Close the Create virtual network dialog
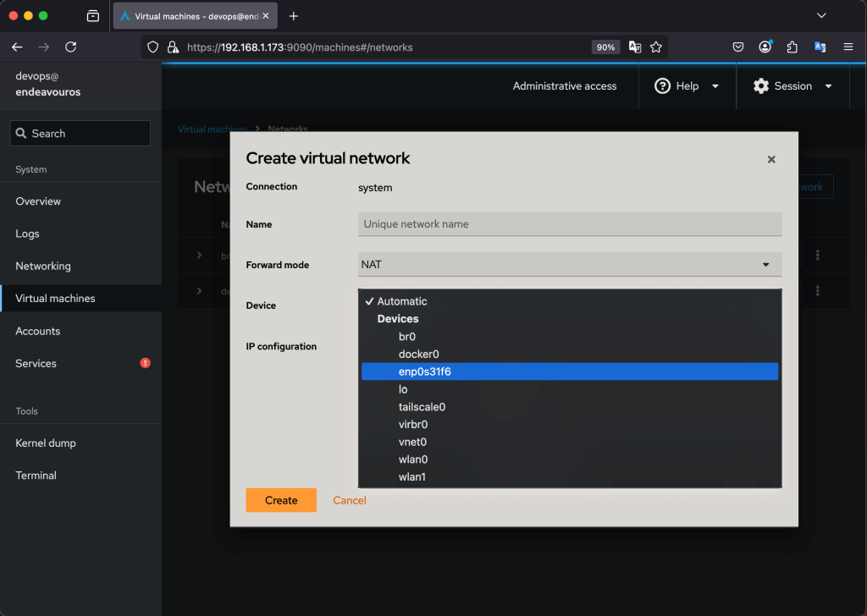 [x=770, y=159]
